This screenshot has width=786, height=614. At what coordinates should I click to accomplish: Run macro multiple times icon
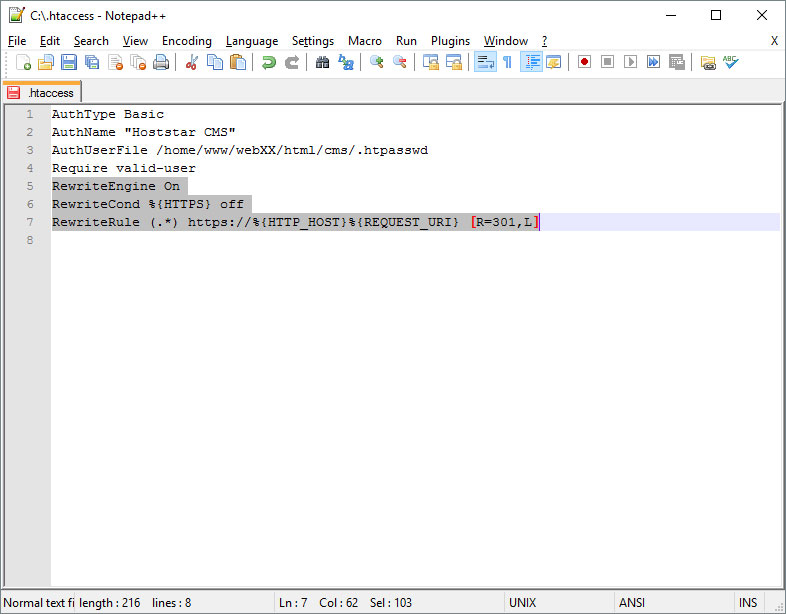click(653, 62)
